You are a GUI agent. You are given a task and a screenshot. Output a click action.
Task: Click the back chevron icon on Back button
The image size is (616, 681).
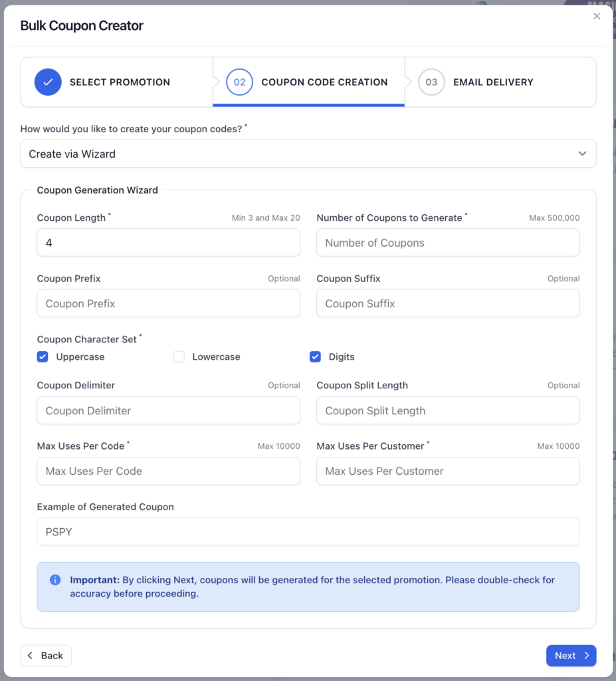[31, 655]
